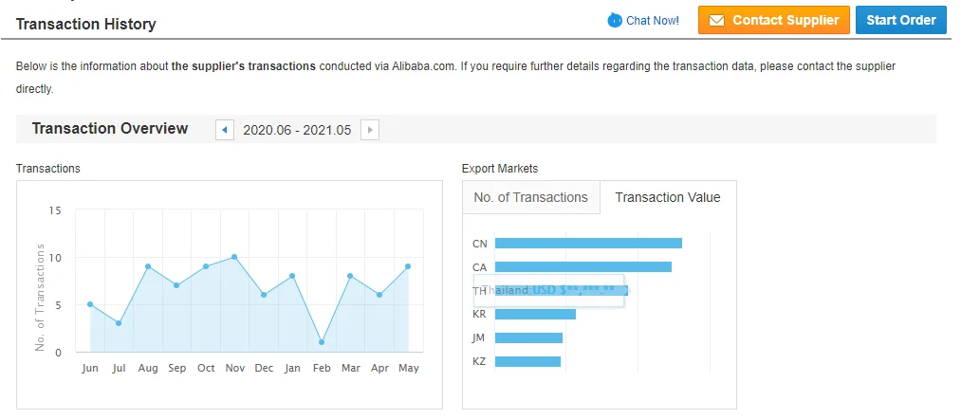Open the Chat Now! link

[x=653, y=20]
